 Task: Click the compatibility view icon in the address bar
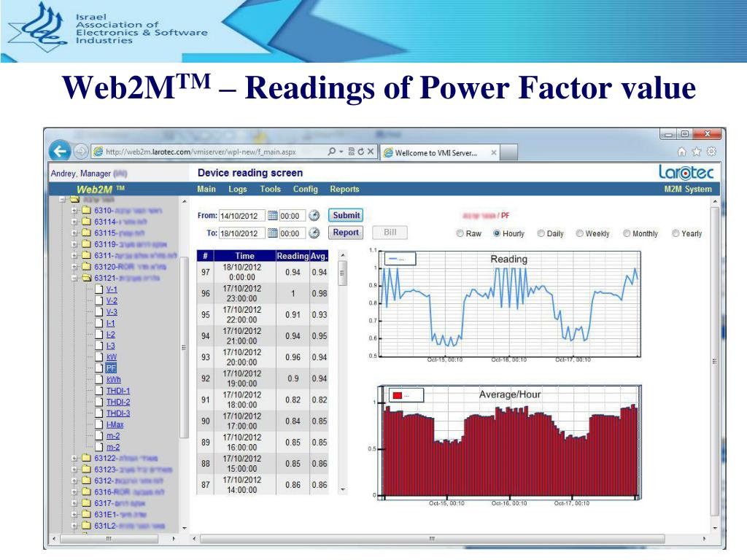pyautogui.click(x=352, y=152)
